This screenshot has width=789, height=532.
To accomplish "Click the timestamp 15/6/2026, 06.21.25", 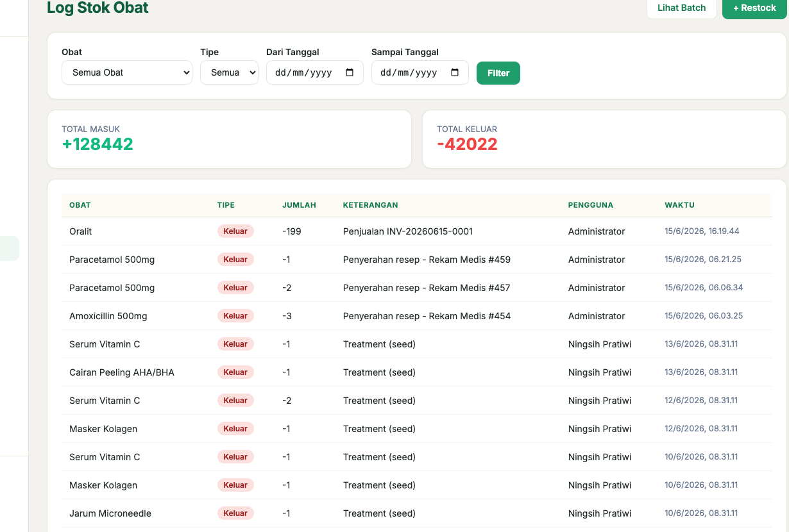I will point(703,260).
